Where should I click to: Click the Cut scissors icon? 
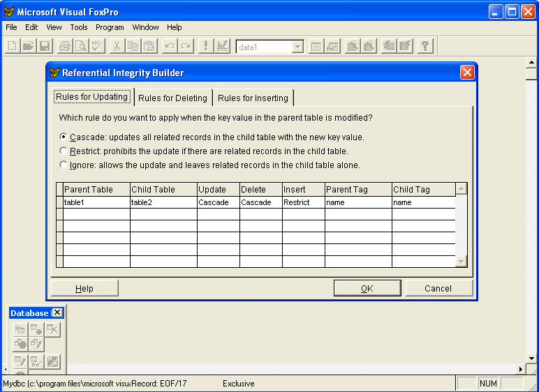point(117,46)
